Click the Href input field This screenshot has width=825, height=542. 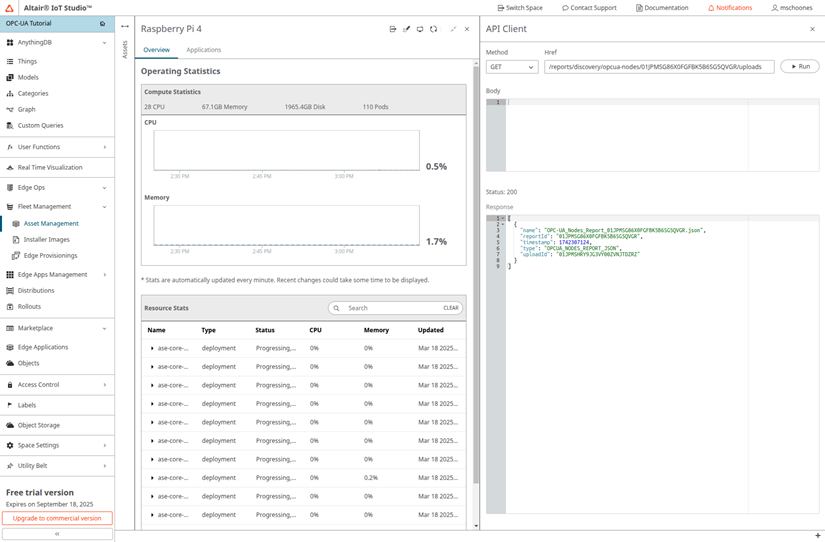click(659, 67)
